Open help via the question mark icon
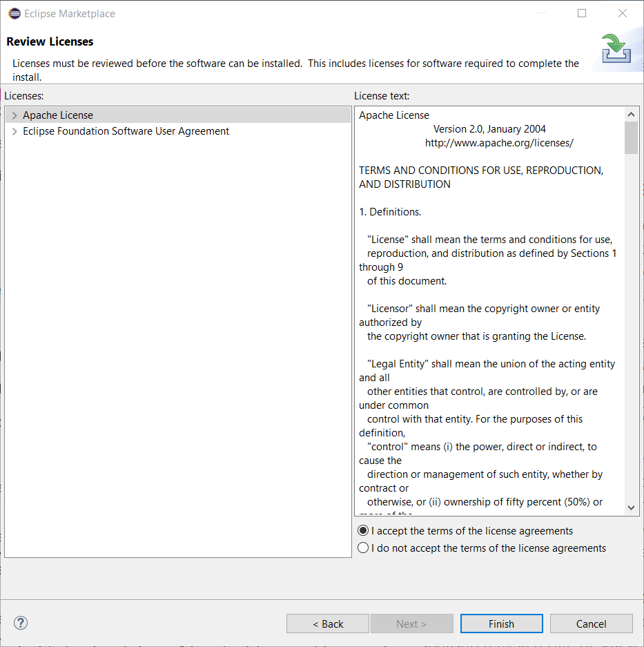 point(21,624)
